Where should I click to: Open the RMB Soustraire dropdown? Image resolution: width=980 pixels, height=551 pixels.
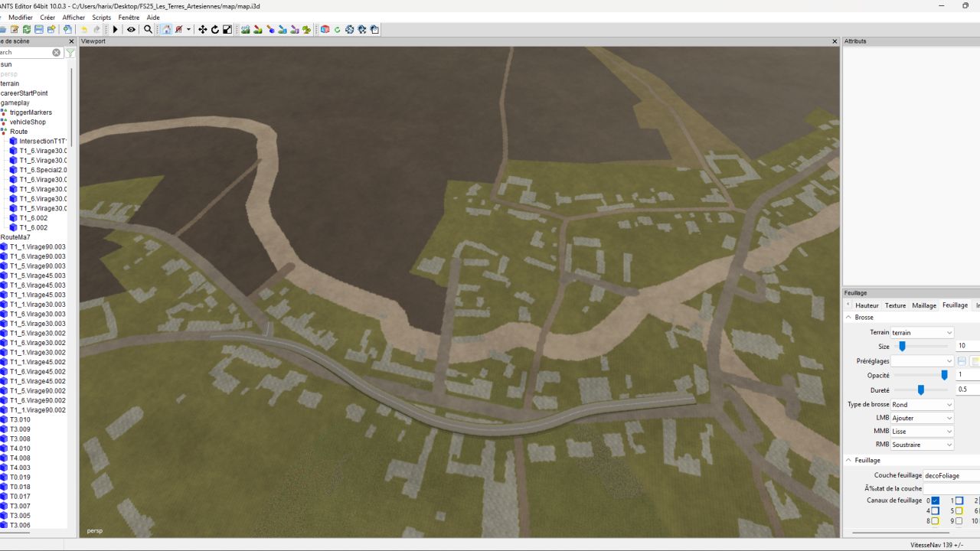tap(923, 445)
